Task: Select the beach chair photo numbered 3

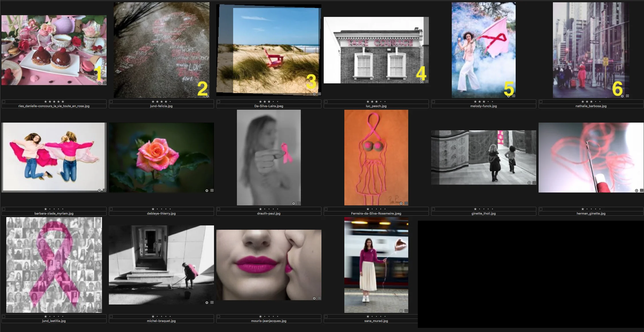Action: (x=268, y=50)
